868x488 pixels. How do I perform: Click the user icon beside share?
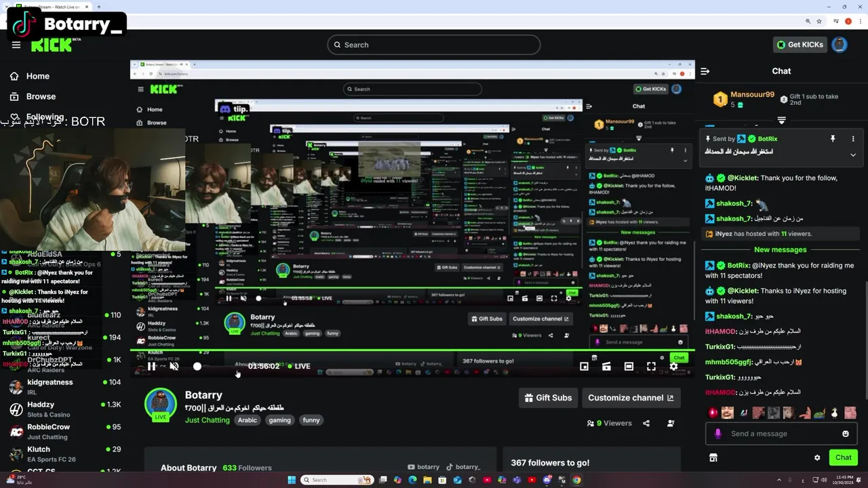(x=671, y=423)
